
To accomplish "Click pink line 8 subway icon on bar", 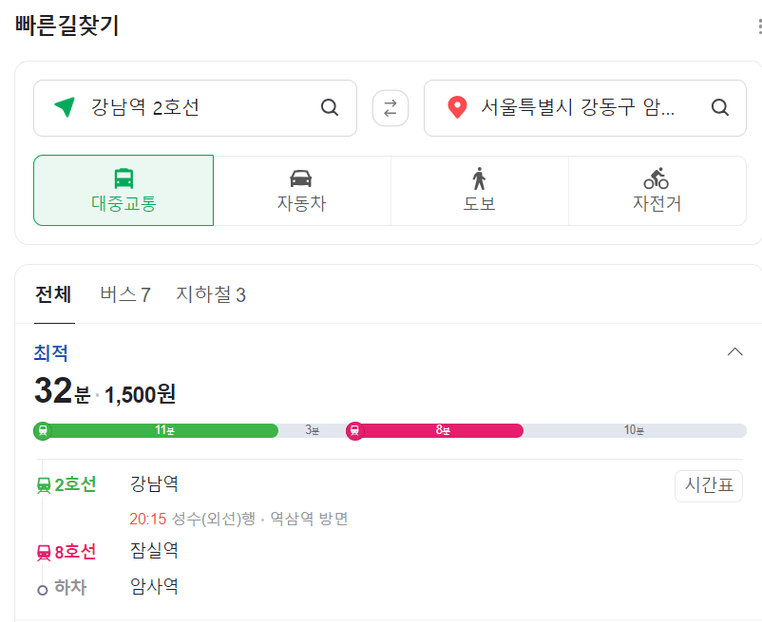I will (x=355, y=431).
